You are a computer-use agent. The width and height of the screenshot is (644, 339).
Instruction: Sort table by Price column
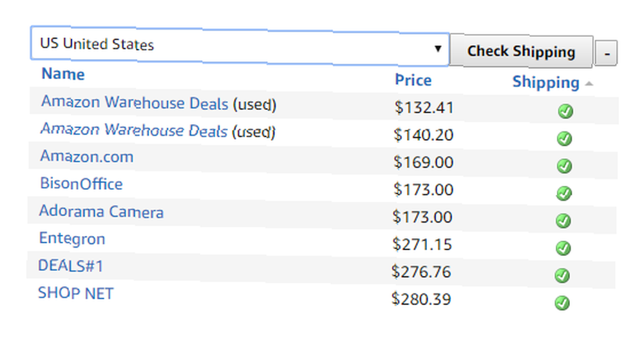(x=413, y=80)
